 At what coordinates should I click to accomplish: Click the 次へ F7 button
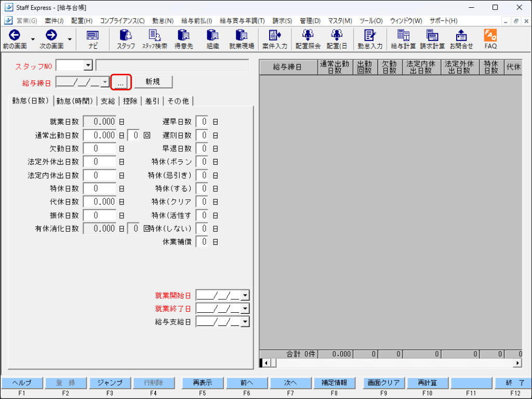coord(290,383)
